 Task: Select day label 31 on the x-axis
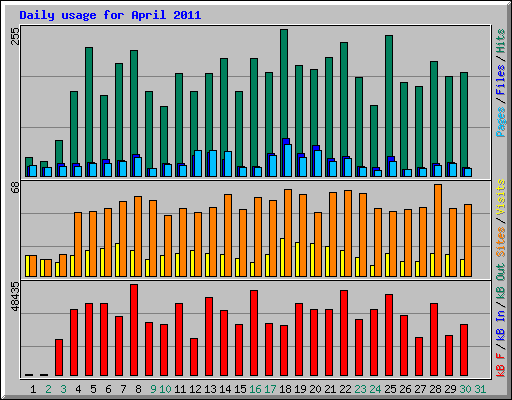click(x=480, y=389)
